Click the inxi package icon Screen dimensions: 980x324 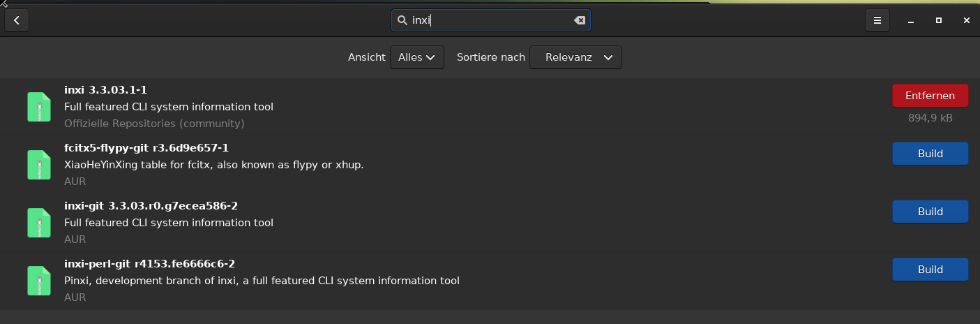(39, 107)
